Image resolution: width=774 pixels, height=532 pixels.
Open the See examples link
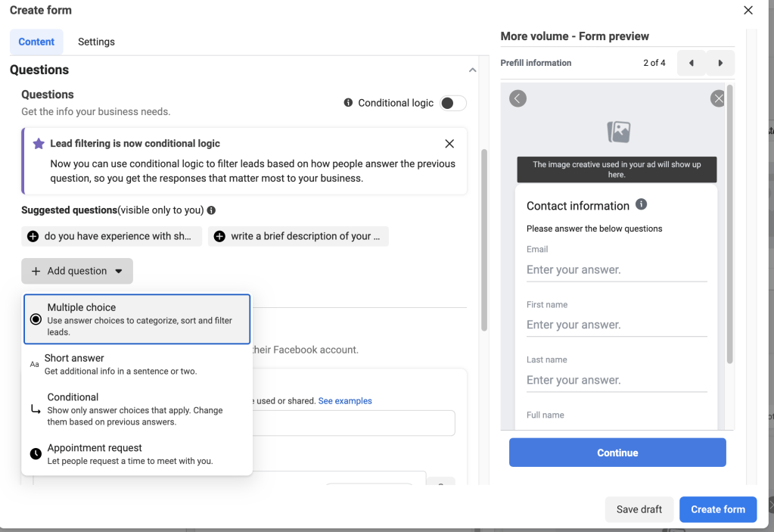click(x=345, y=401)
